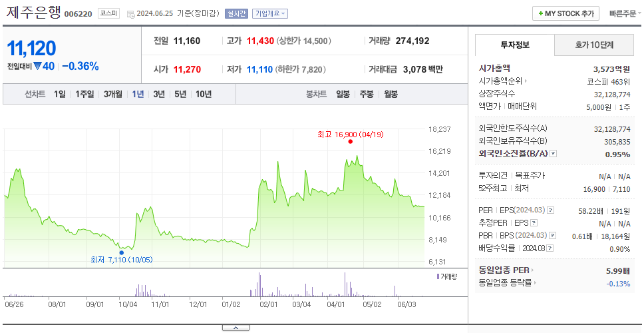Click the 시가총액 value 3,573억원
Screen dimensions: 644x333
612,69
